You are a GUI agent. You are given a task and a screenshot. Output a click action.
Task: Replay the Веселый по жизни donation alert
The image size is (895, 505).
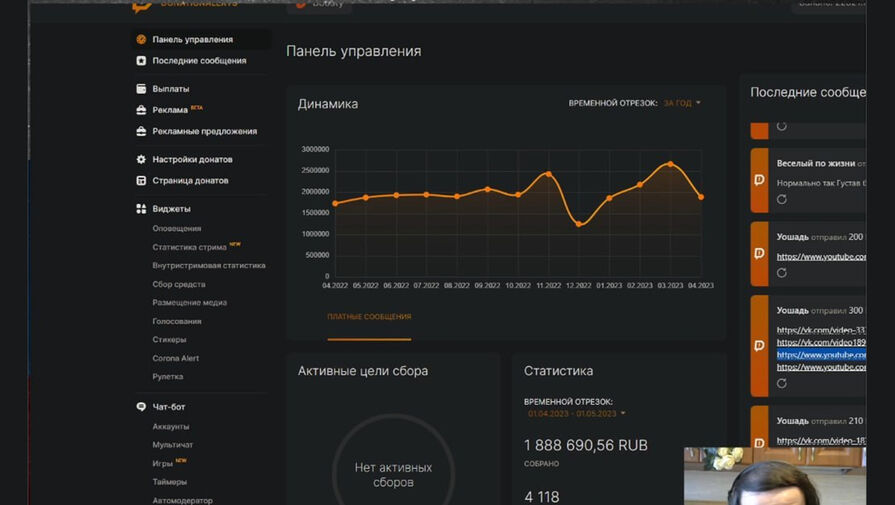click(x=782, y=199)
